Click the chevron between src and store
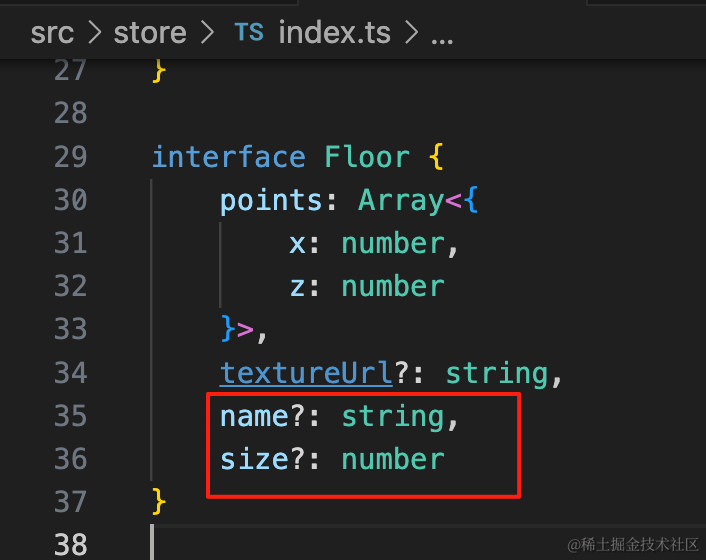 pyautogui.click(x=94, y=33)
